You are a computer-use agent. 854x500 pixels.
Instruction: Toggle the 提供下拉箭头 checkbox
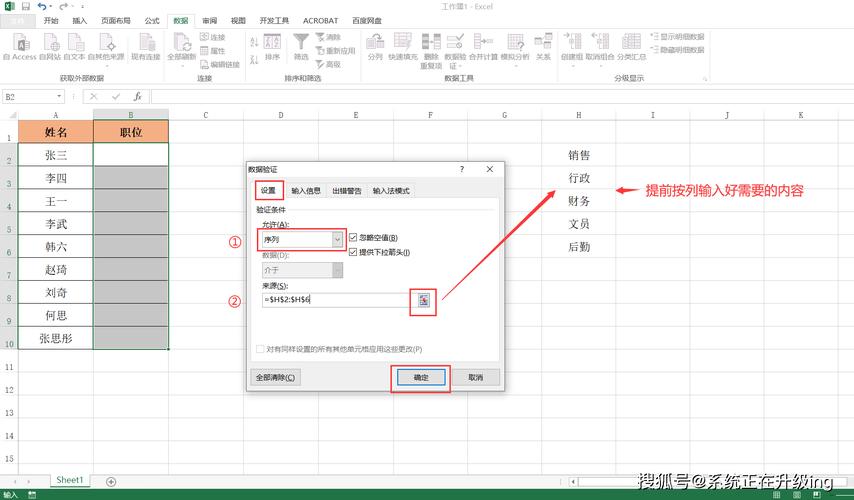click(353, 252)
